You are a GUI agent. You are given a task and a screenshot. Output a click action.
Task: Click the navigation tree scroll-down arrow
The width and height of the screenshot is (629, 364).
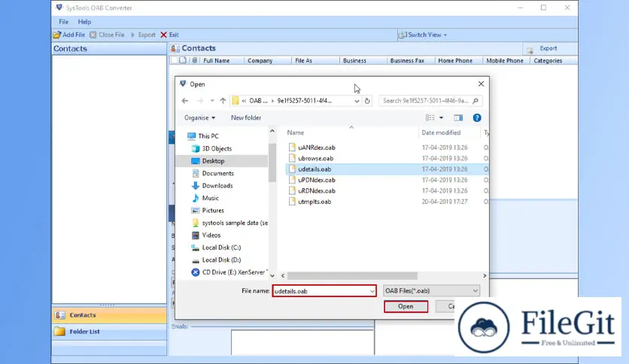coord(272,276)
